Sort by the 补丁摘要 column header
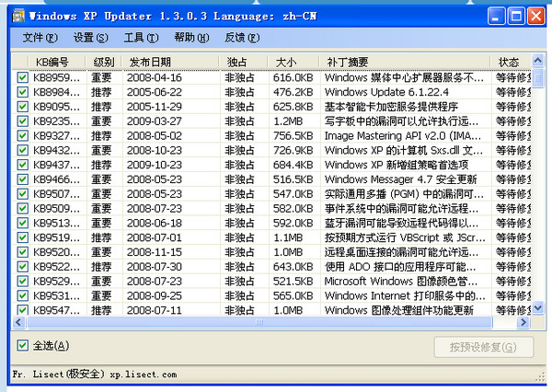 click(405, 62)
